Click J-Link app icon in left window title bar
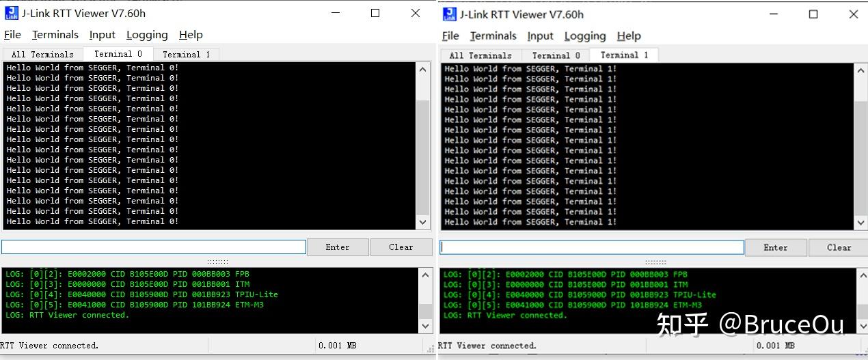 tap(11, 13)
